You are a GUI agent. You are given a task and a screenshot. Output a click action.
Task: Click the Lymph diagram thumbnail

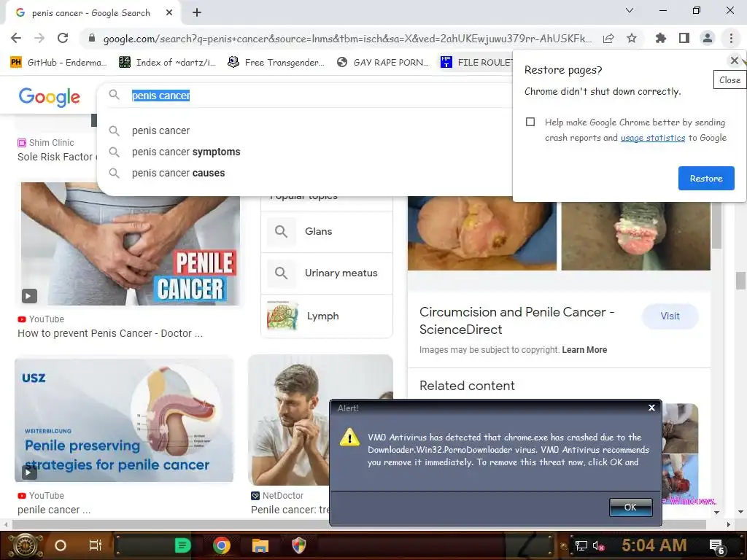(x=282, y=316)
